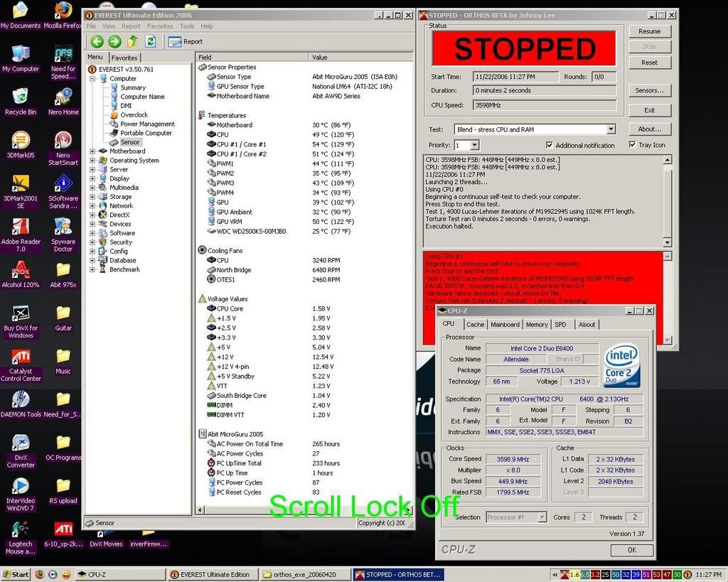
Task: Click the Refresh icon in EVEREST toolbar
Action: pos(151,42)
